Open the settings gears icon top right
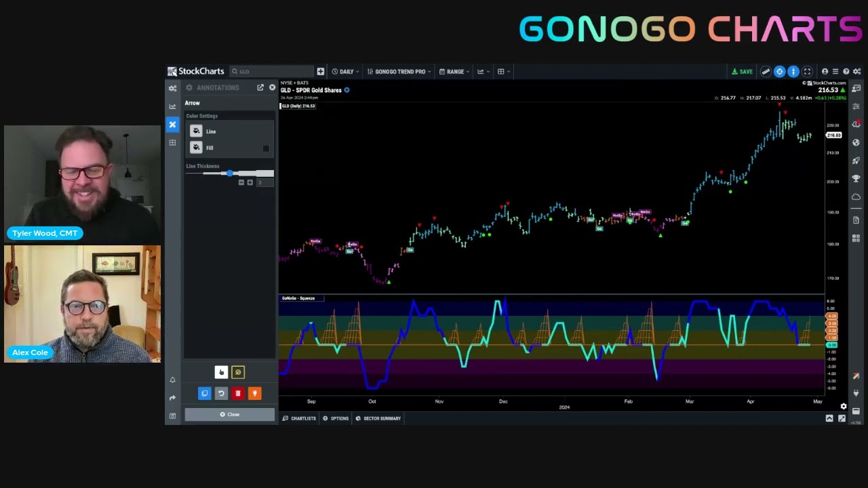Screen dimensions: 868x488 click(x=857, y=71)
